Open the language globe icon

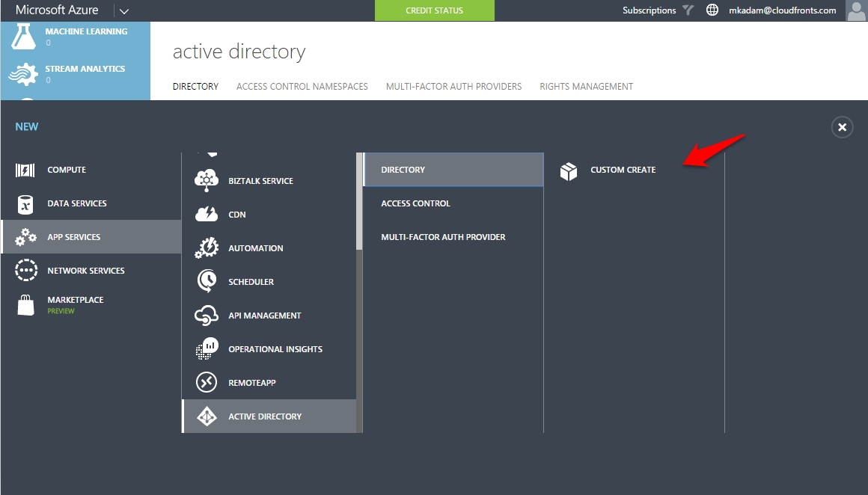712,10
